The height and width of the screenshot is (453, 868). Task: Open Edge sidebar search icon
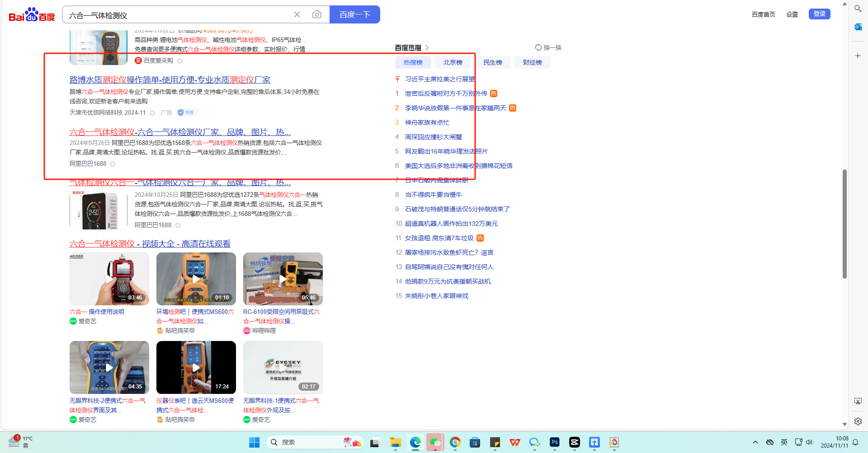pyautogui.click(x=858, y=9)
